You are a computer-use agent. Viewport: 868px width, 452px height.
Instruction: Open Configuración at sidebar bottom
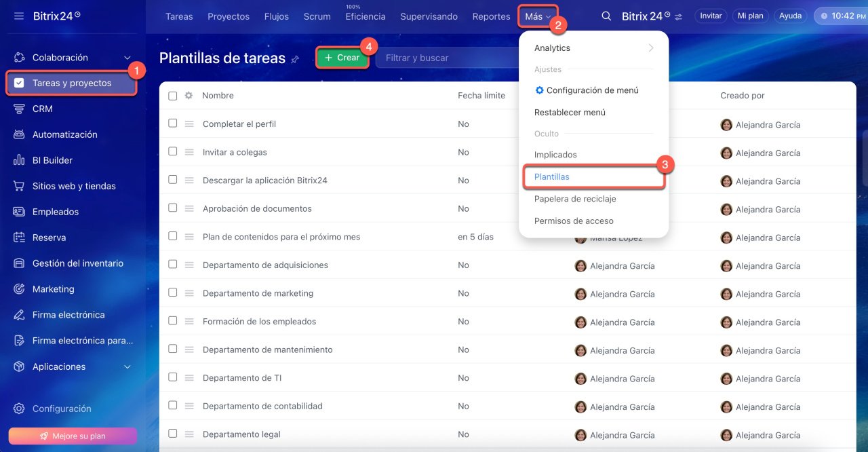point(61,409)
